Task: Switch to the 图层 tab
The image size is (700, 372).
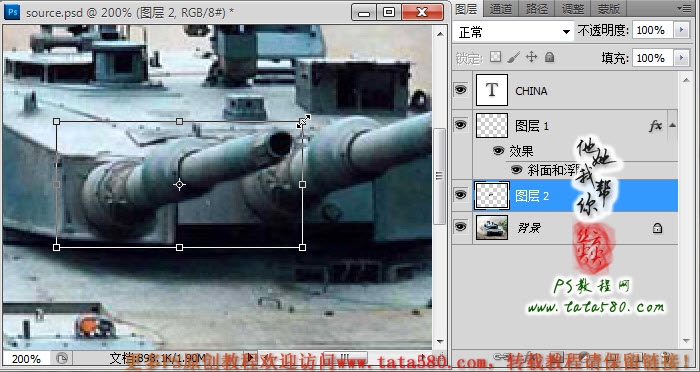Action: [467, 8]
